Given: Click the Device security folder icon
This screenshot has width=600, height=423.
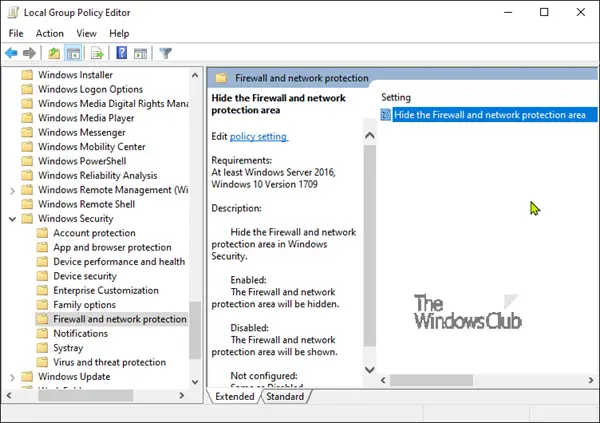Looking at the screenshot, I should pos(42,276).
